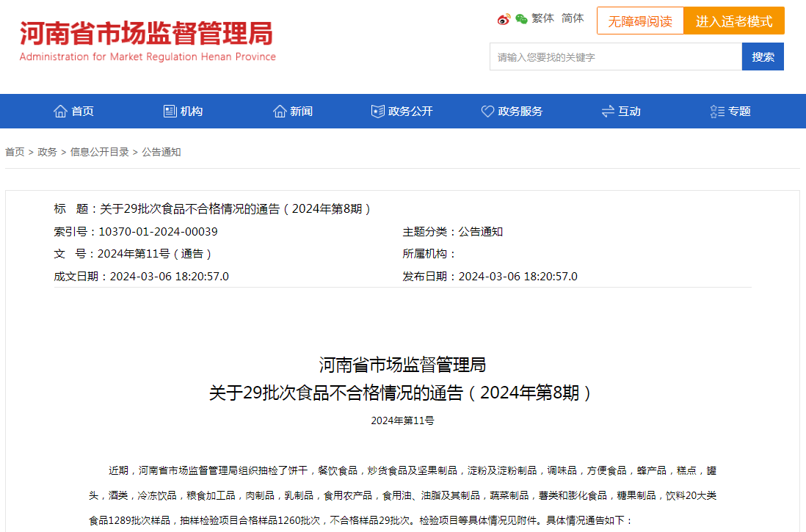
Task: Click the 河南省市场监督管理局 site logo
Action: [147, 34]
